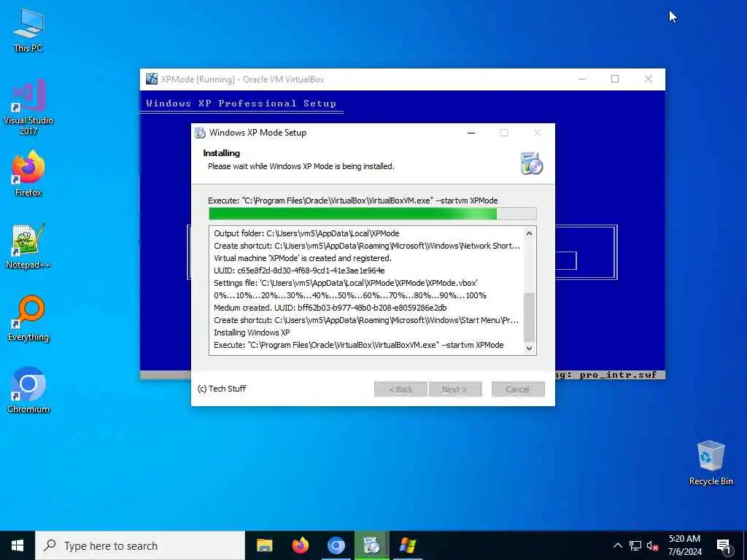Select the '0%...10%...20%' progress log line
The image size is (747, 560).
350,295
